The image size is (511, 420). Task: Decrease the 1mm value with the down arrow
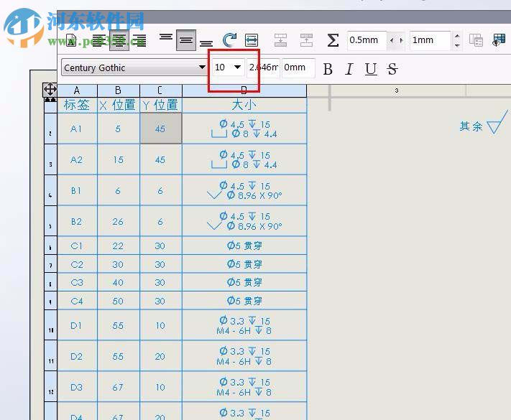click(x=457, y=45)
